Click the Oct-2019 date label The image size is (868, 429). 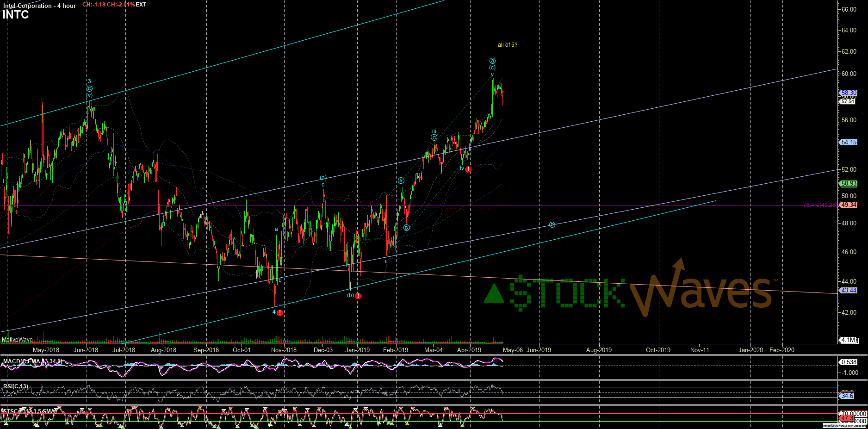(x=658, y=350)
